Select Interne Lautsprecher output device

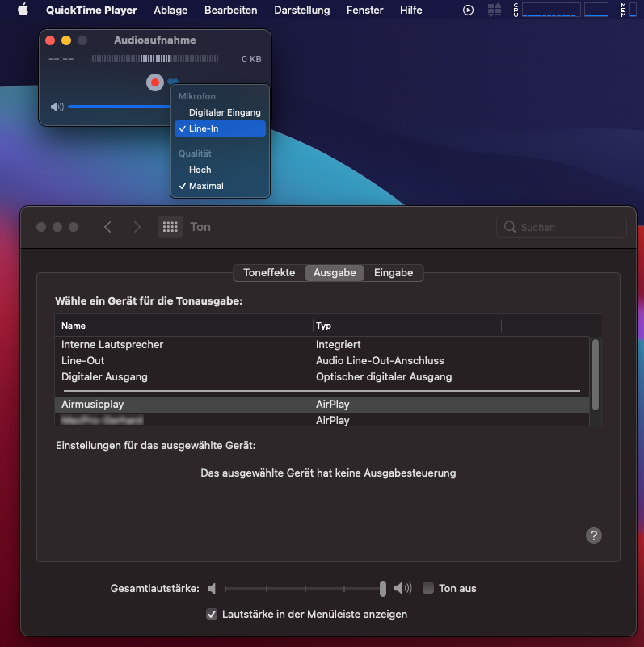(322, 345)
